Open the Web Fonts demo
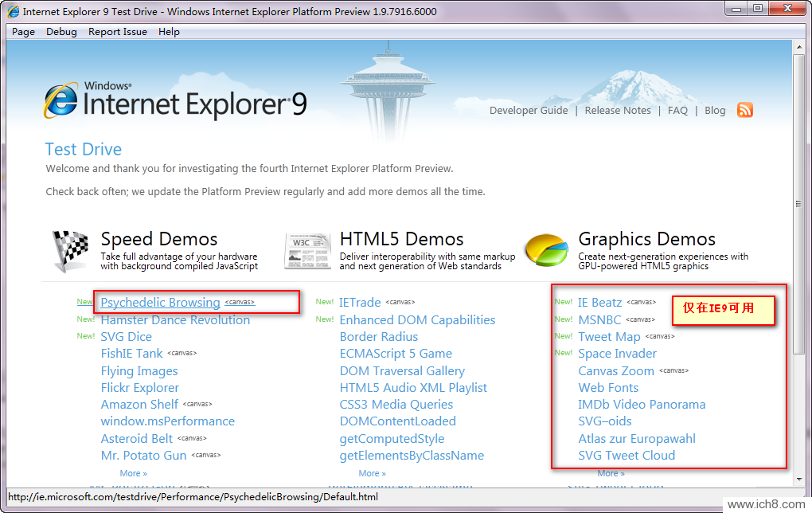 pyautogui.click(x=608, y=388)
